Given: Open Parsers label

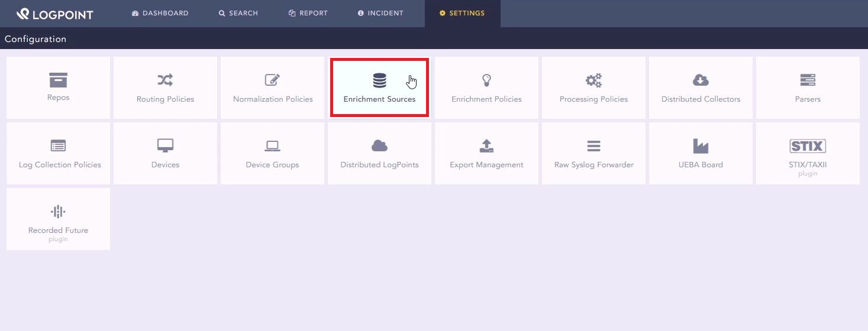Looking at the screenshot, I should pos(808,99).
